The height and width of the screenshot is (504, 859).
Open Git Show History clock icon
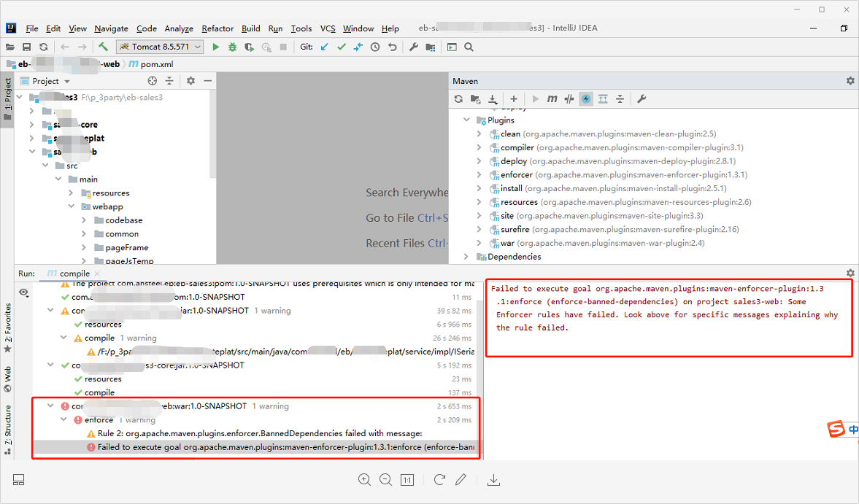pyautogui.click(x=375, y=47)
